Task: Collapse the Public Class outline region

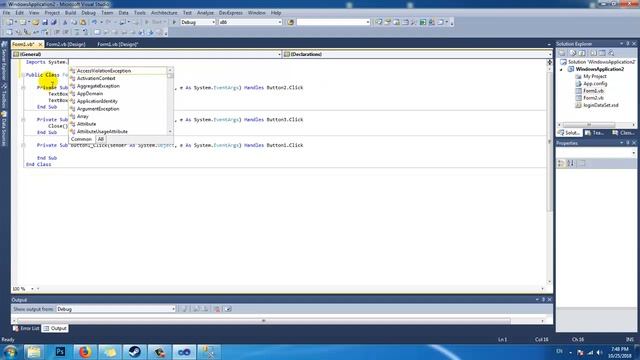Action: 23,75
